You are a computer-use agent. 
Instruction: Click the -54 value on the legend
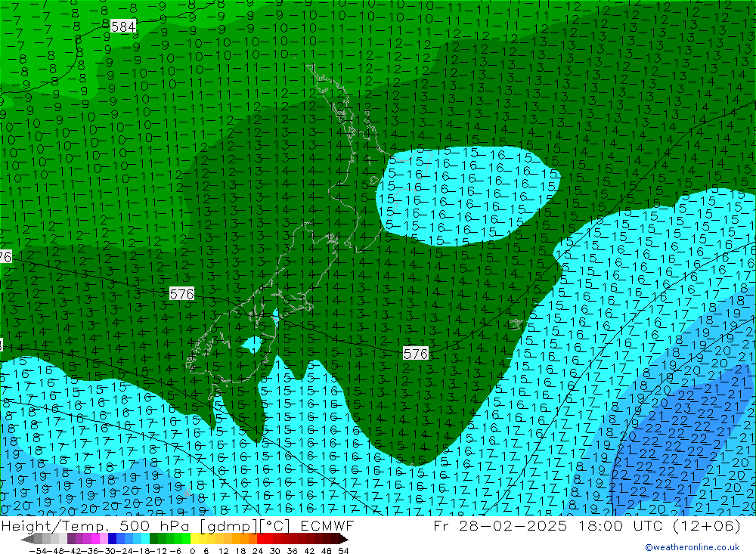pos(38,551)
